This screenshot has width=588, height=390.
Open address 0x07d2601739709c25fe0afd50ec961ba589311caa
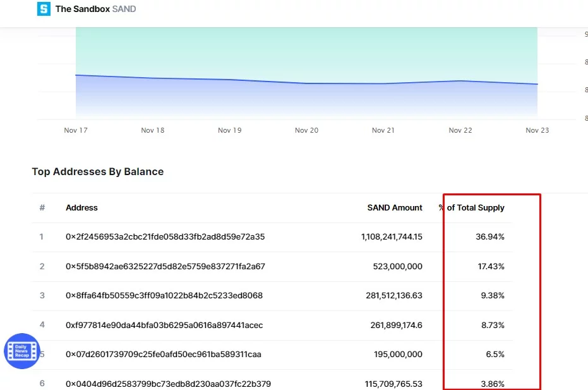pos(163,355)
